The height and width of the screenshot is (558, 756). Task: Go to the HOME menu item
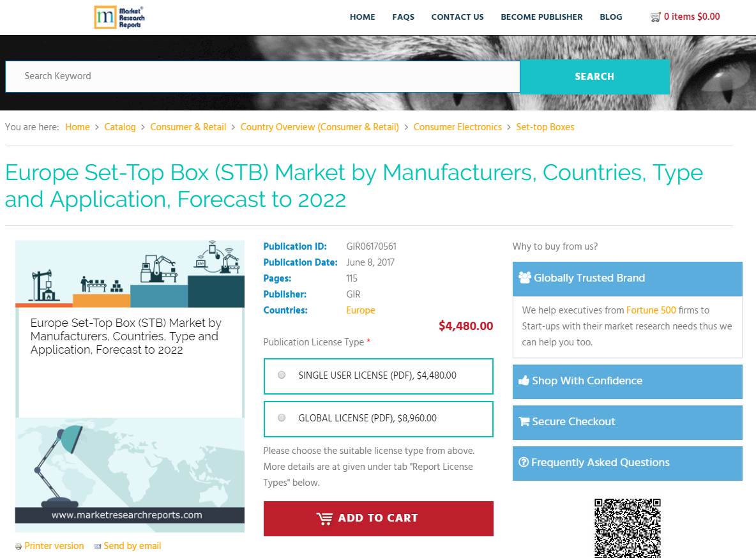point(363,17)
